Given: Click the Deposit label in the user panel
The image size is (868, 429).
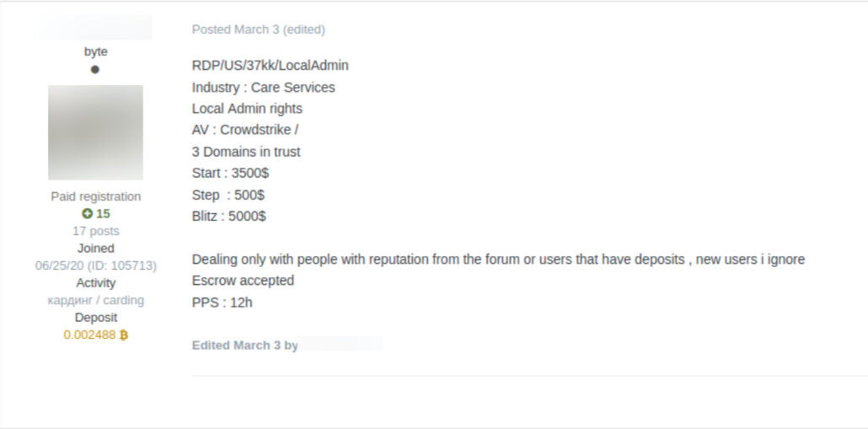Looking at the screenshot, I should click(x=95, y=318).
